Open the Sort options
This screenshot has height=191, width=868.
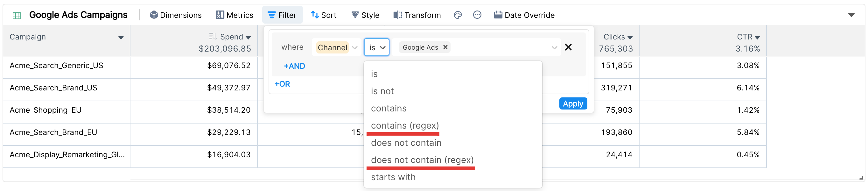(x=324, y=15)
